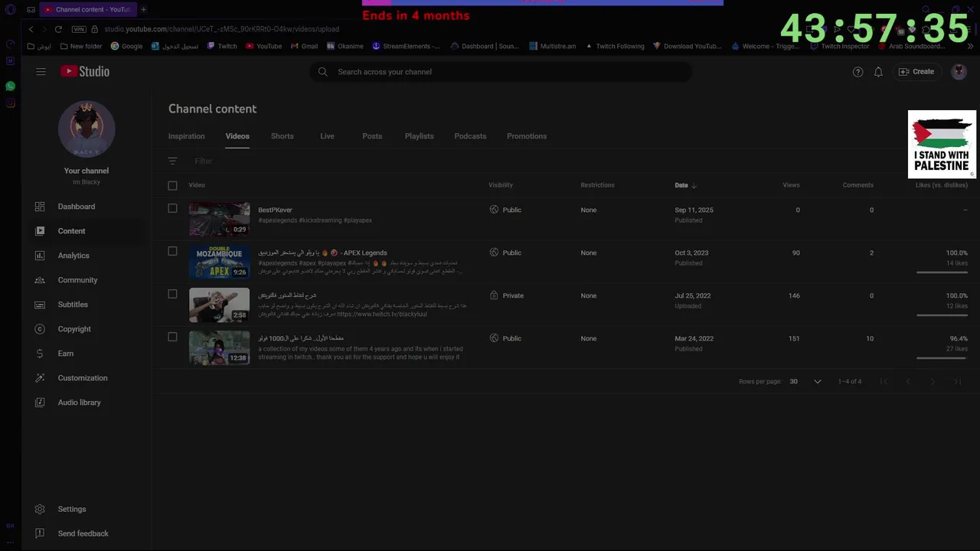Click the Send feedback icon
The width and height of the screenshot is (980, 551).
coord(40,533)
